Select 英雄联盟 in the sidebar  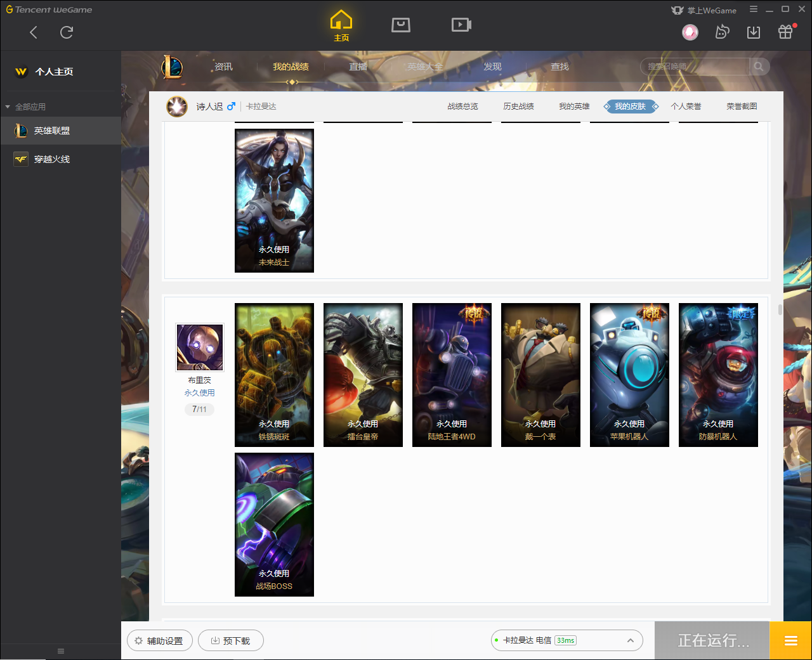click(x=60, y=131)
